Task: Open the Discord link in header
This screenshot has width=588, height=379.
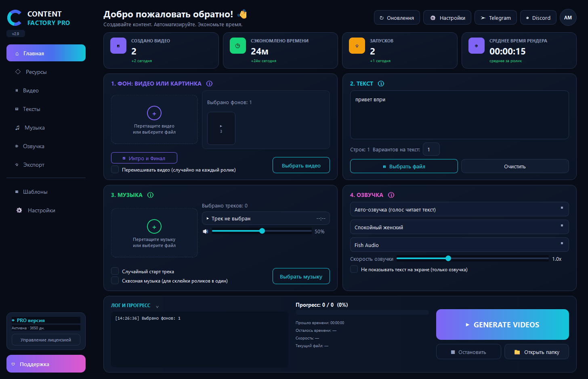Action: point(538,18)
